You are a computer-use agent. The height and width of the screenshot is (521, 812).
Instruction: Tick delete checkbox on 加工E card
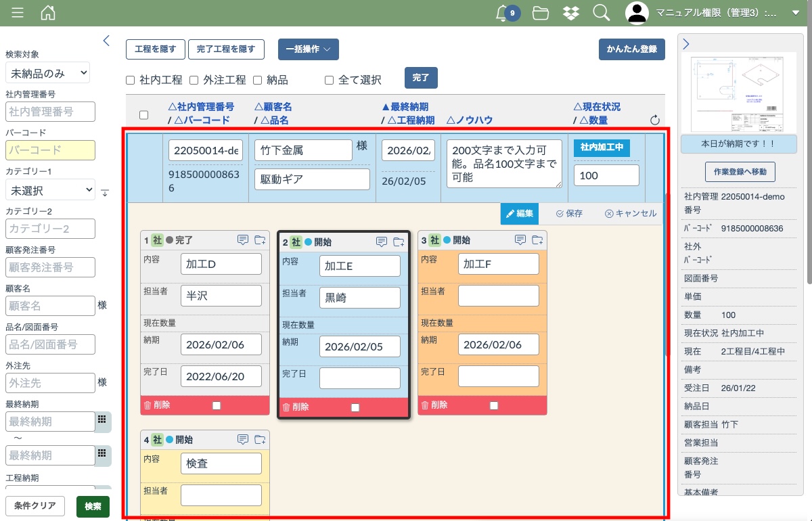[355, 407]
